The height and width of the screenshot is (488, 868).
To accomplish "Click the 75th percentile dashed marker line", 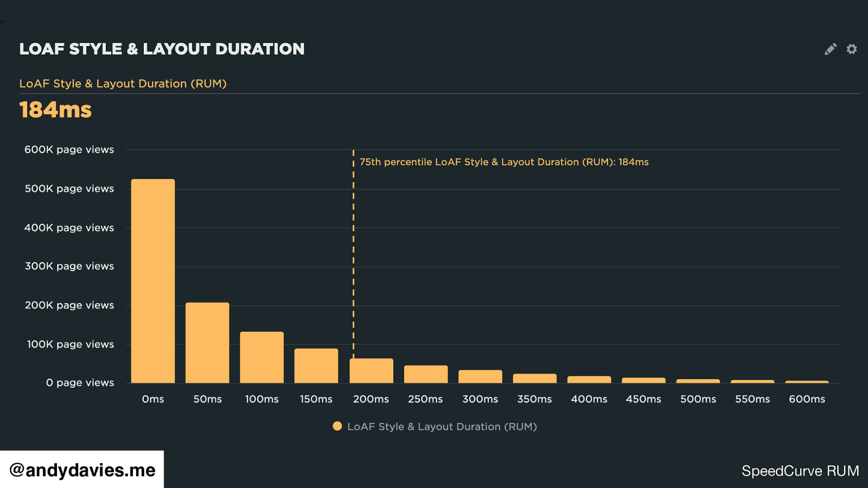I will [x=353, y=244].
